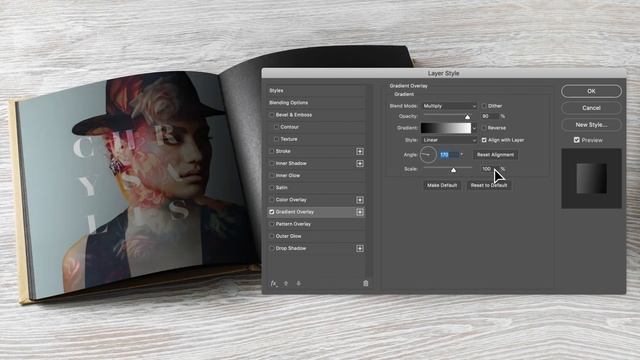The height and width of the screenshot is (360, 640).
Task: Enable Pattern Overlay checkbox
Action: pyautogui.click(x=271, y=224)
